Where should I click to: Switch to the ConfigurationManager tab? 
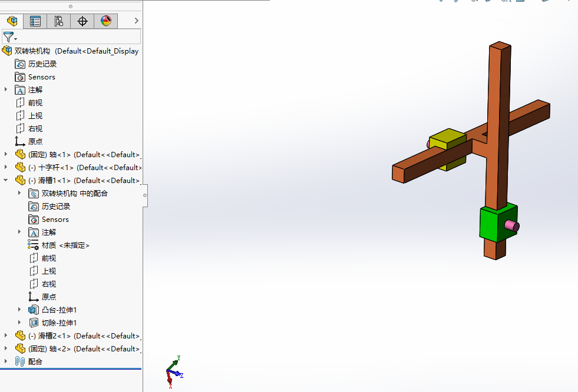pyautogui.click(x=58, y=21)
